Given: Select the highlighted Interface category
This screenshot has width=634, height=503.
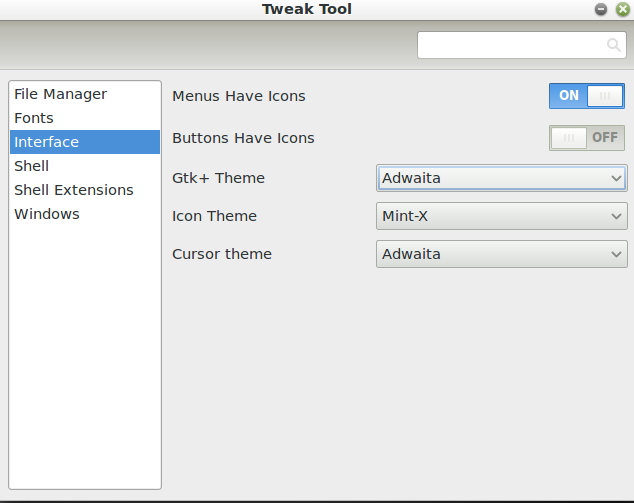Looking at the screenshot, I should [47, 142].
